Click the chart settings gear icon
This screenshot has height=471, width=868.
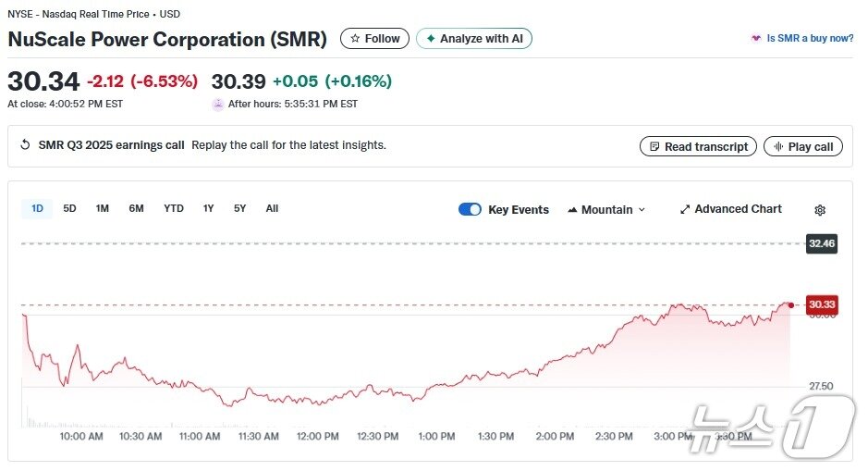(819, 210)
